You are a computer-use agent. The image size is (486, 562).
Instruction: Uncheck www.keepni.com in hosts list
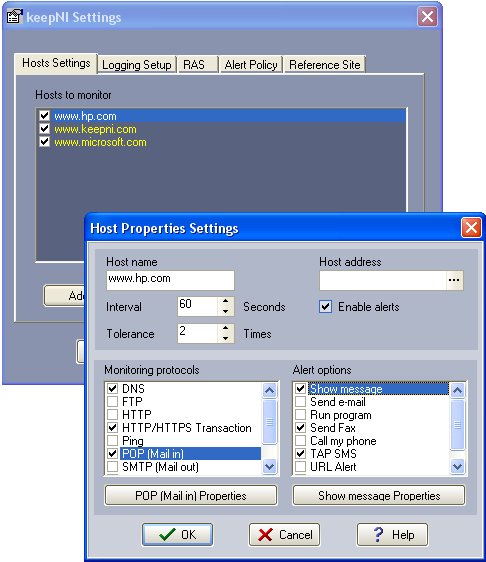(44, 129)
